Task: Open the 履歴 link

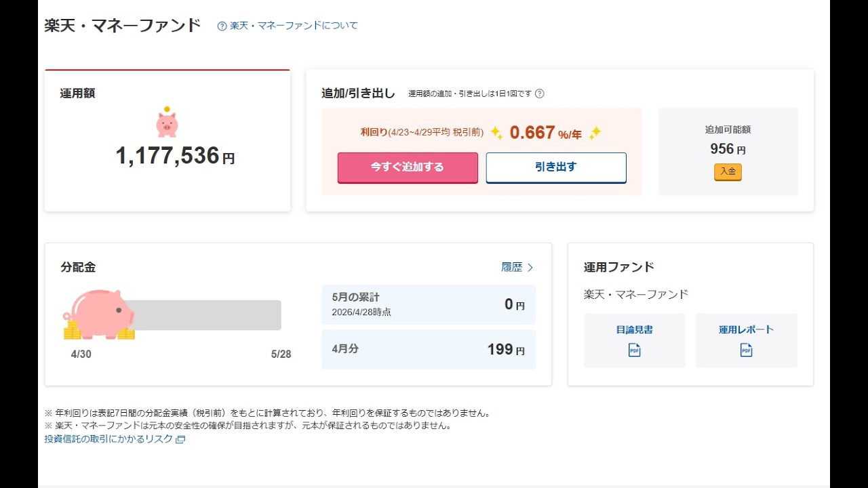Action: pyautogui.click(x=512, y=267)
